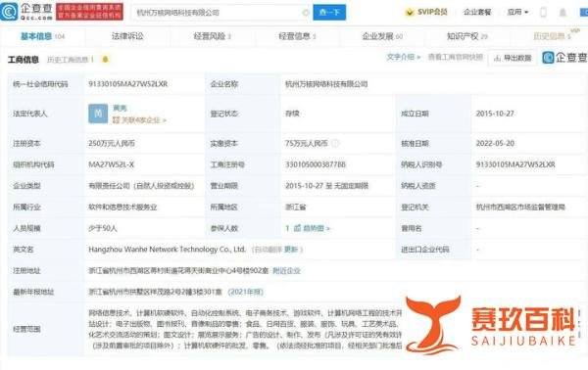Screen dimensions: 588x370
Task: Select credit code 91330105MA27W52LXR in first row
Action: (x=127, y=84)
